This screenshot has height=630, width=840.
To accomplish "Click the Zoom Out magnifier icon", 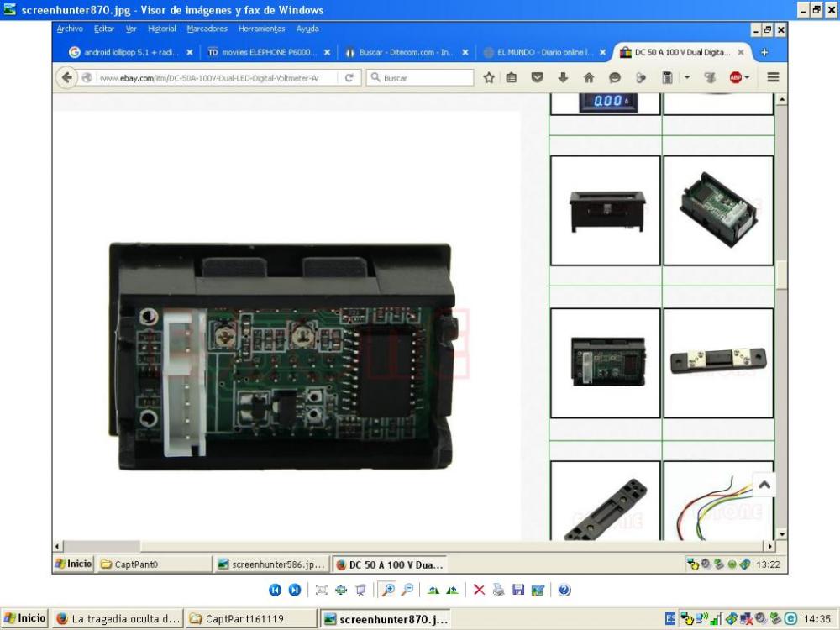I will 407,590.
